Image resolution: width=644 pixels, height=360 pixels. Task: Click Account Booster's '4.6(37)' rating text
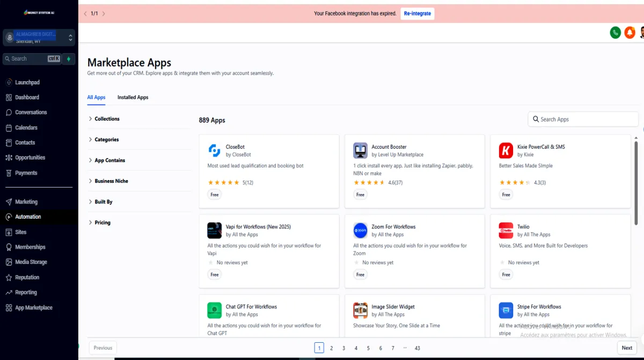pyautogui.click(x=396, y=183)
